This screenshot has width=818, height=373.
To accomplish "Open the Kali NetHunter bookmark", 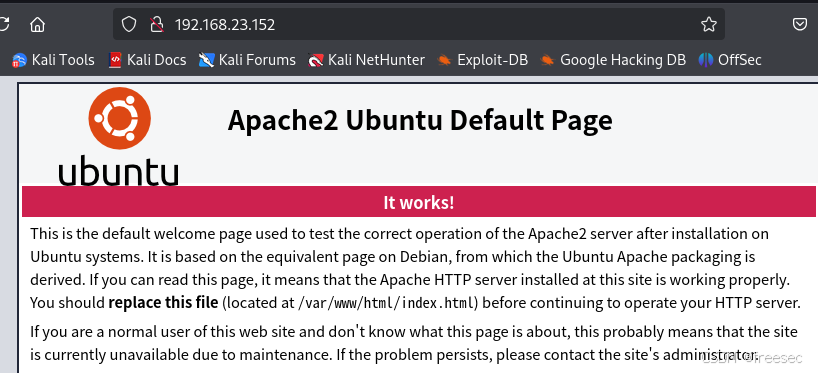I will pos(366,60).
